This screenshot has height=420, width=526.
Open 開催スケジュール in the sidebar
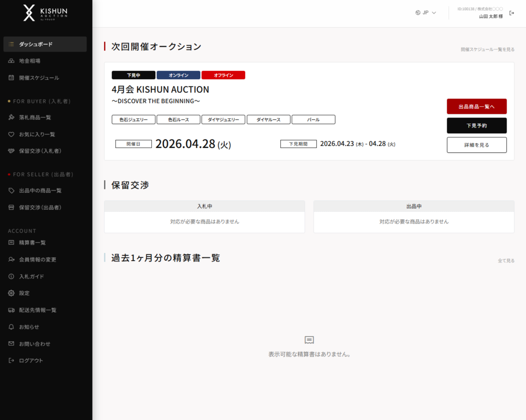click(x=39, y=78)
